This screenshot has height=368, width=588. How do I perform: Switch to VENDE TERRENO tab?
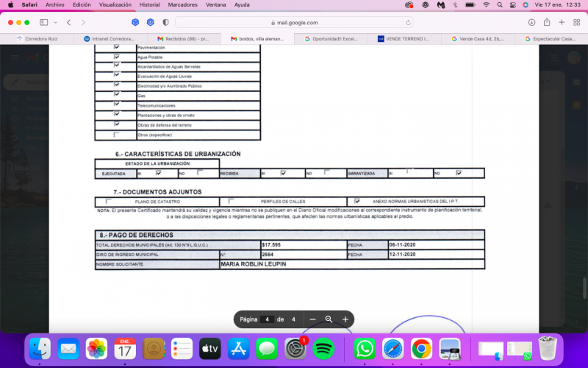click(x=404, y=39)
